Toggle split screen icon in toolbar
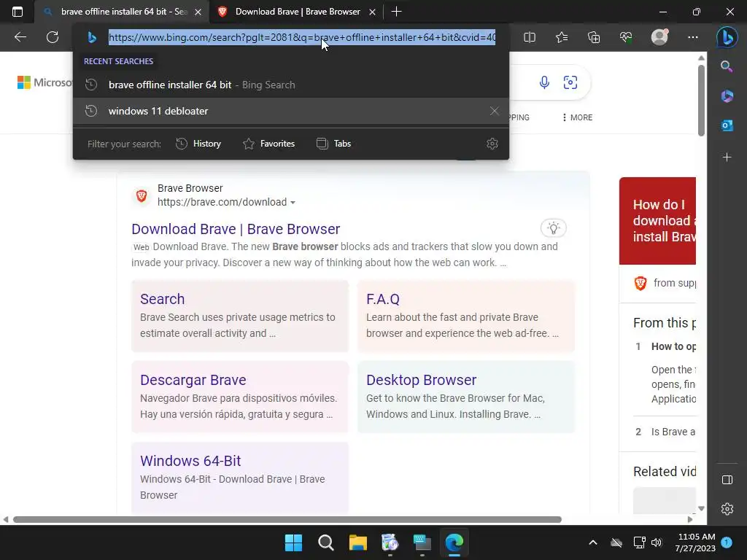This screenshot has width=747, height=560. coord(530,37)
